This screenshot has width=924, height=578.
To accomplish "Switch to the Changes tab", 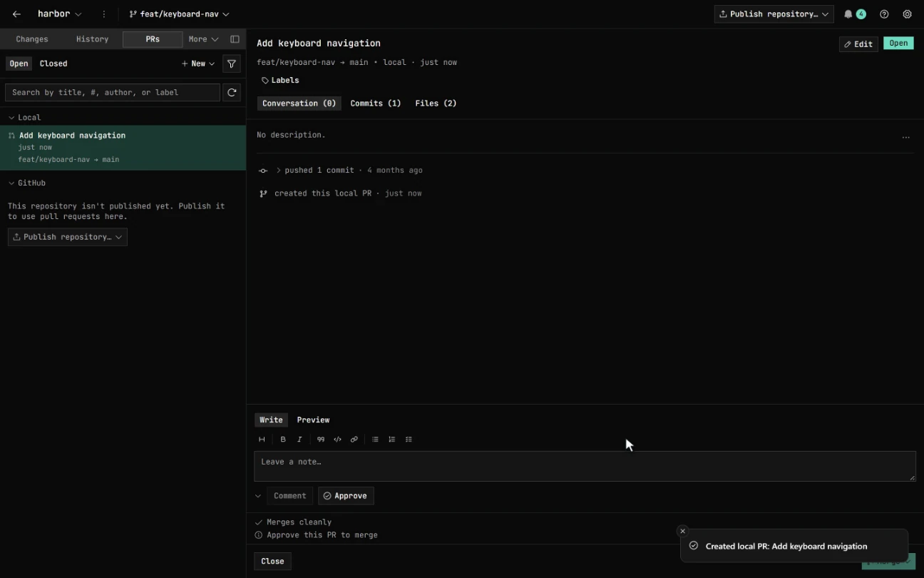I will point(32,39).
